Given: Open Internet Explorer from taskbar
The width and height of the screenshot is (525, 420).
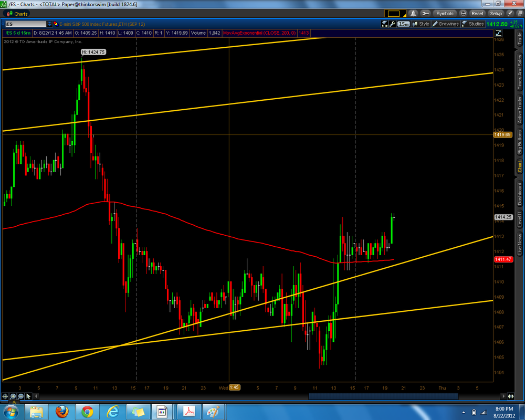Looking at the screenshot, I should click(x=113, y=412).
